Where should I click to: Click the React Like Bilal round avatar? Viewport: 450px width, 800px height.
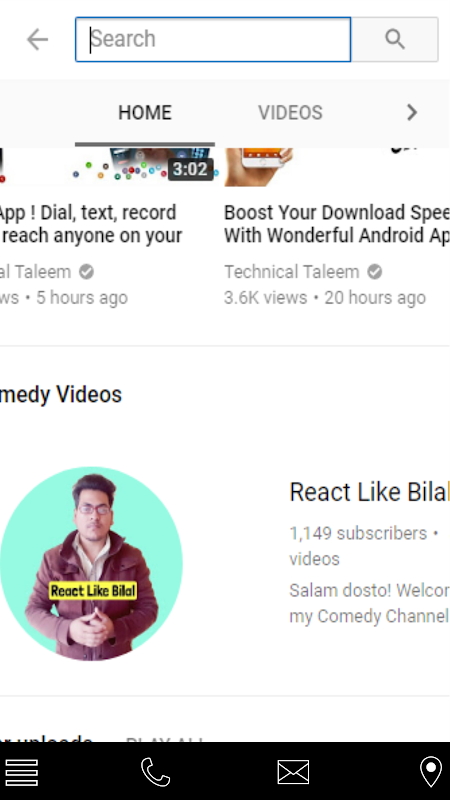[91, 563]
